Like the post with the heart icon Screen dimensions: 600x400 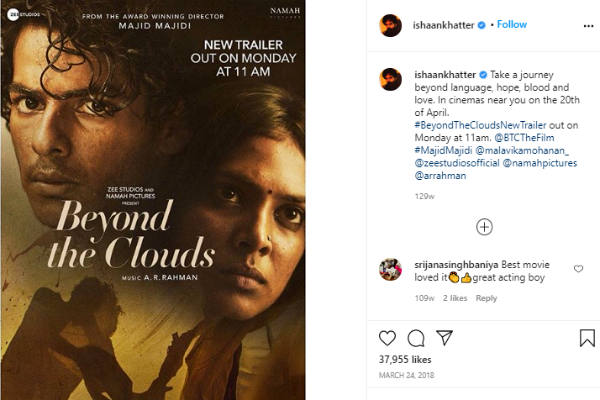[x=387, y=339]
